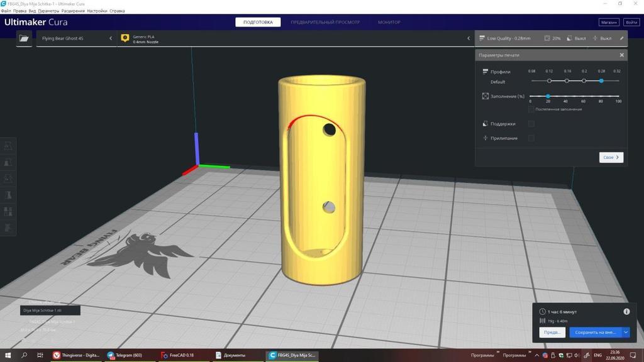Click the Свое custom settings button
The width and height of the screenshot is (644, 362).
tap(611, 157)
